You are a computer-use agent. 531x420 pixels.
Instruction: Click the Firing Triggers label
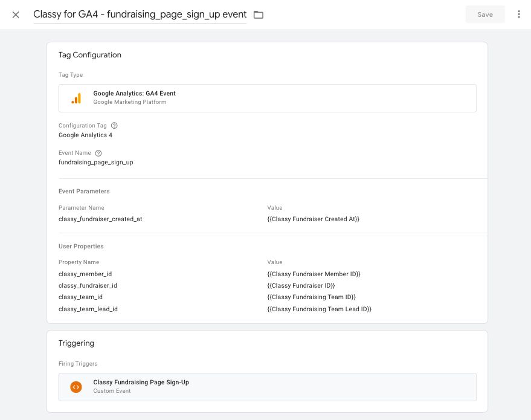click(78, 364)
